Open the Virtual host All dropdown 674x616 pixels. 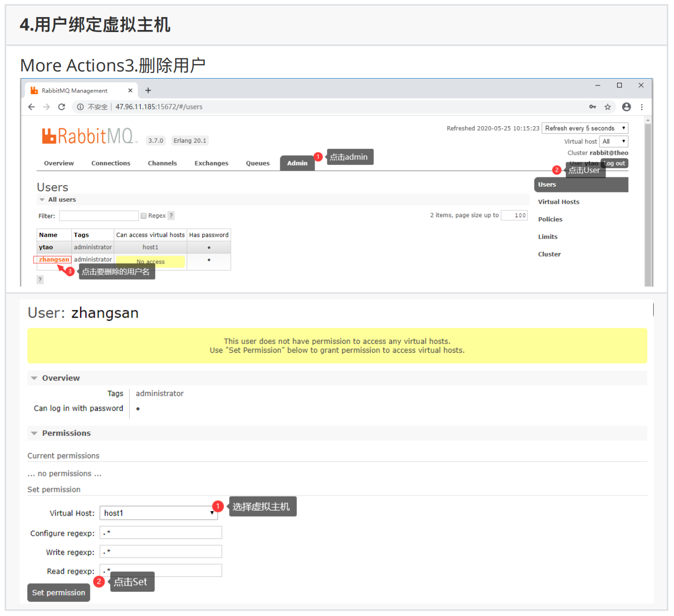[613, 142]
